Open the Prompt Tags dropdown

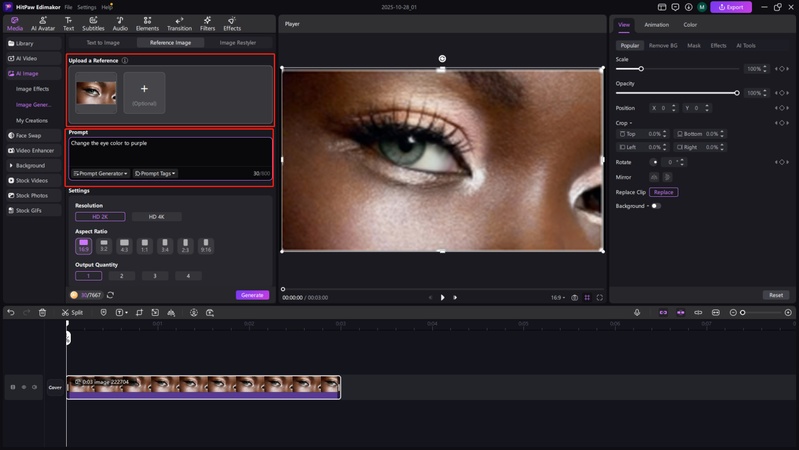(x=155, y=173)
